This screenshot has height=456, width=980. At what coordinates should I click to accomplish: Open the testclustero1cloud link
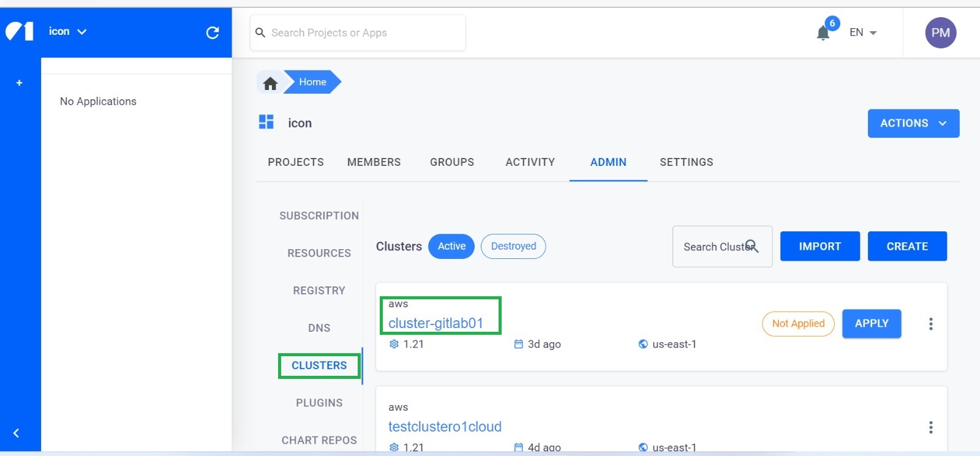(445, 427)
